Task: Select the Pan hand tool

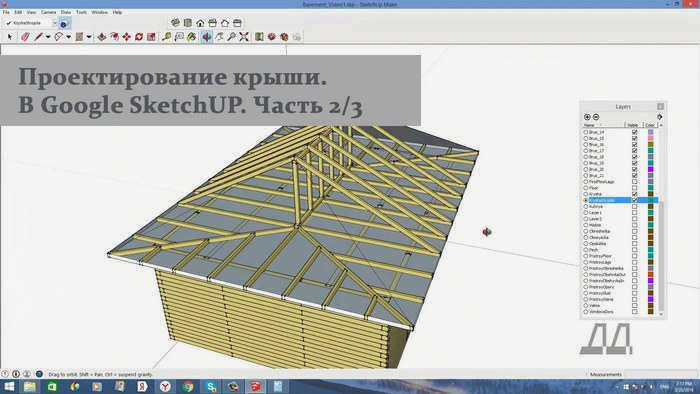Action: pyautogui.click(x=219, y=37)
